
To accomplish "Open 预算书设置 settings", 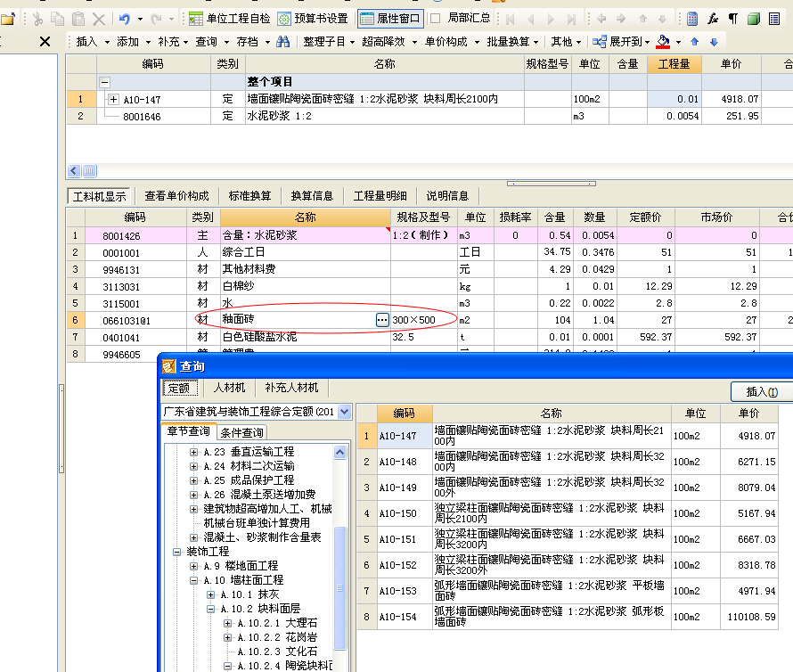I will pos(313,19).
